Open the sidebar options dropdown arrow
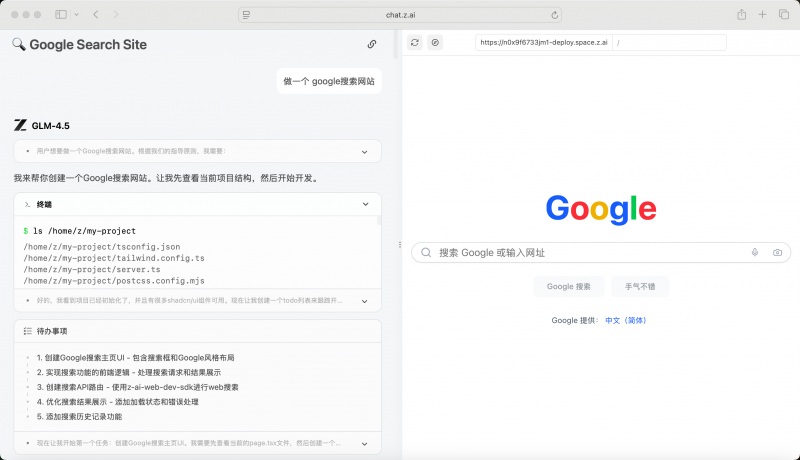The image size is (800, 460). click(x=77, y=15)
